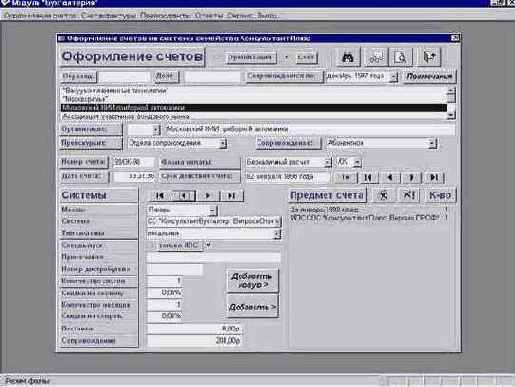Screen dimensions: 515x387
Task: Click the exit door icon button
Action: 429,57
